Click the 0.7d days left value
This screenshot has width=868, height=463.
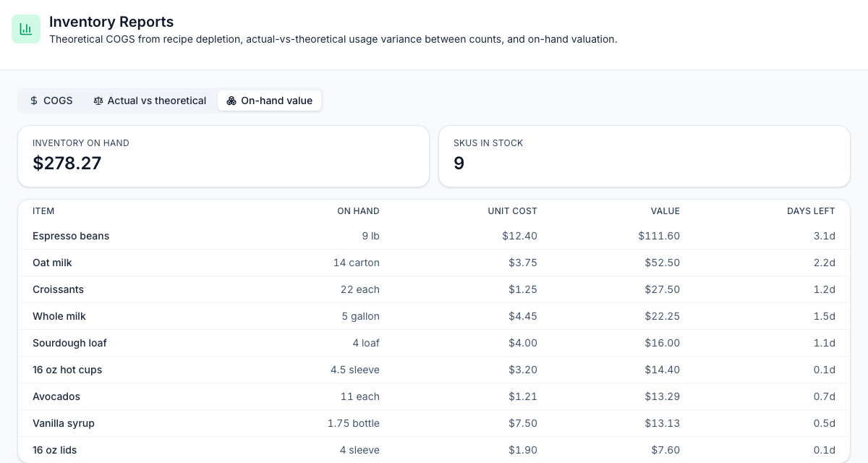(825, 396)
